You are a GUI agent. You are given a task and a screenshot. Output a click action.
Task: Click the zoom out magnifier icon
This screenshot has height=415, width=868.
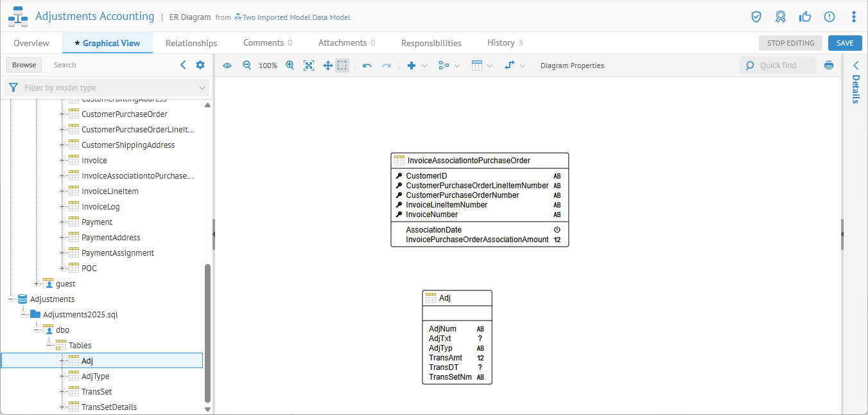[x=247, y=66]
